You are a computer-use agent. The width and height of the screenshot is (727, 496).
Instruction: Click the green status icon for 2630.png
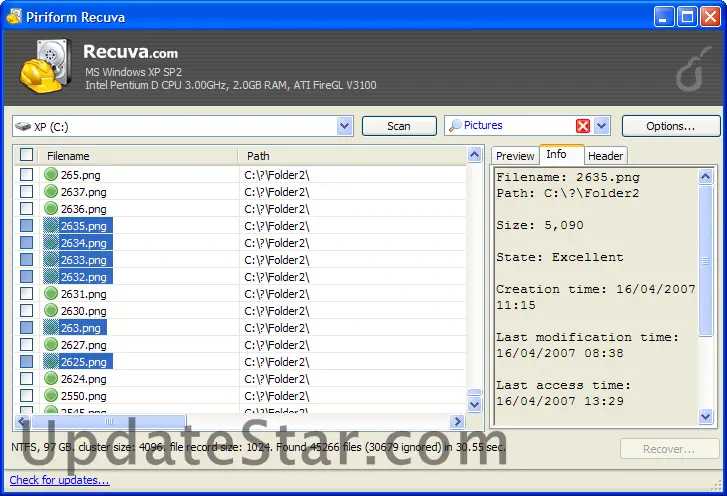point(51,311)
